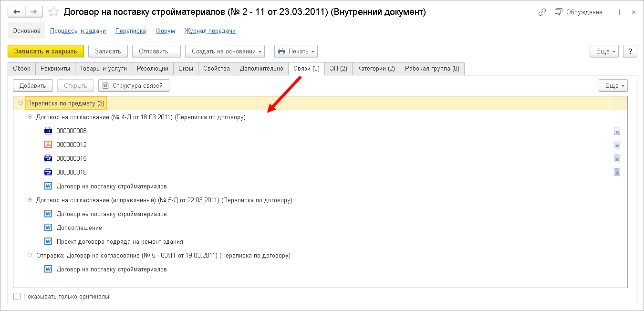The height and width of the screenshot is (311, 644).
Task: Open the Журнал передачи link
Action: [x=210, y=30]
